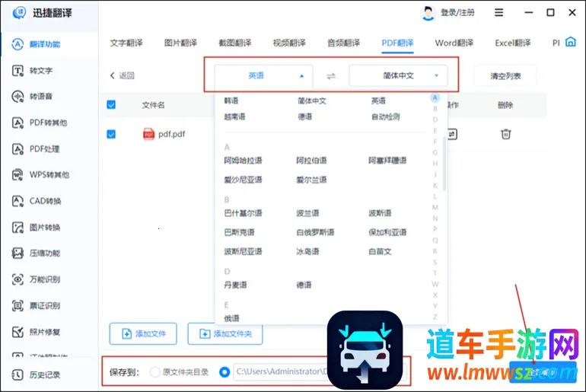
Task: Click the home icon at top right
Action: tap(570, 42)
